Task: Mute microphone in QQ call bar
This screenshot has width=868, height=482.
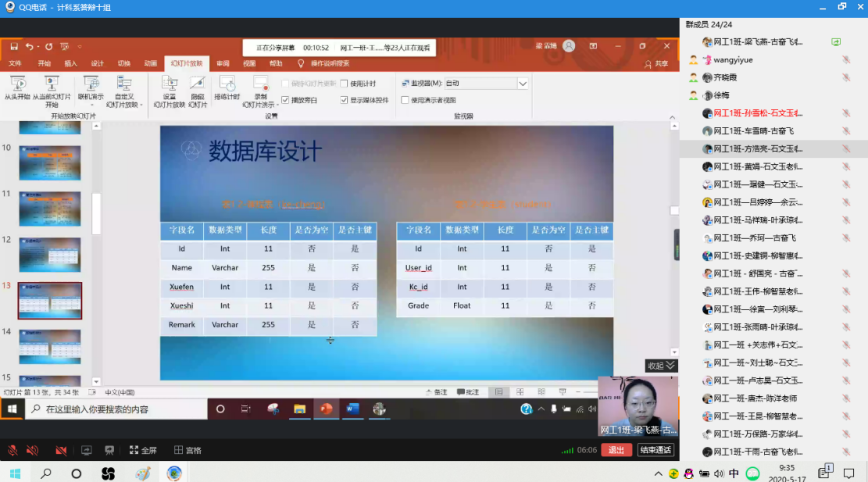Action: pos(13,450)
